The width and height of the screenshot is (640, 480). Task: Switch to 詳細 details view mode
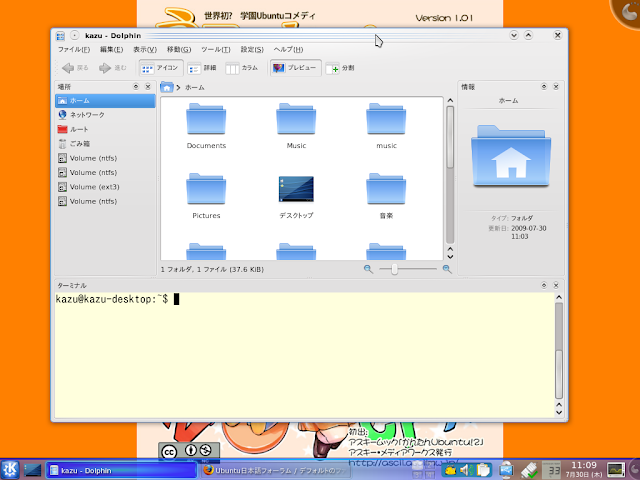(x=202, y=68)
